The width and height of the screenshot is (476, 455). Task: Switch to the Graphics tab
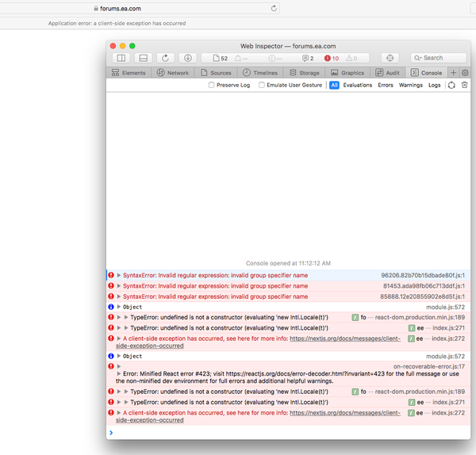[347, 73]
